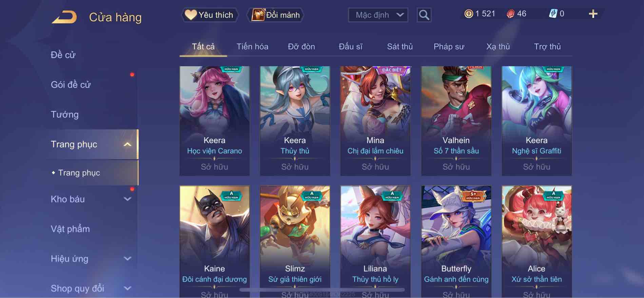Switch to the Sát thủ tab

pyautogui.click(x=400, y=46)
